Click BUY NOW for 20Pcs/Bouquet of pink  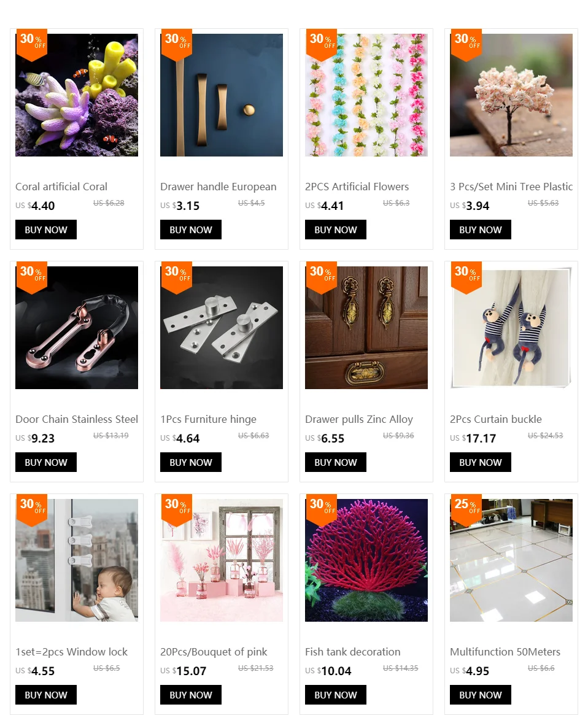coord(191,695)
